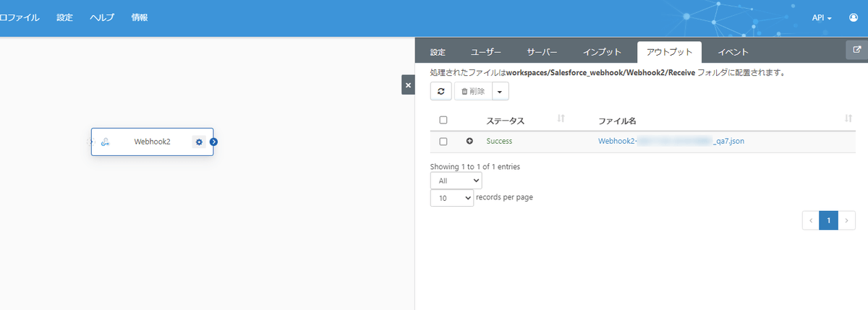Check the Success row checkbox
868x310 pixels.
(443, 142)
